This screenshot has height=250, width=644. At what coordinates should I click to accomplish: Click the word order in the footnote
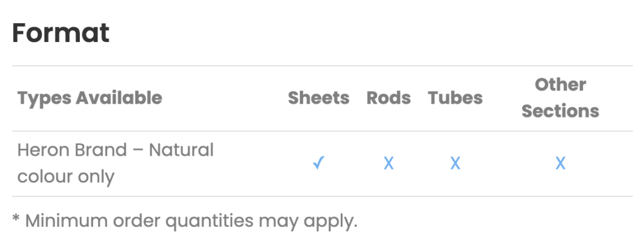click(x=136, y=221)
